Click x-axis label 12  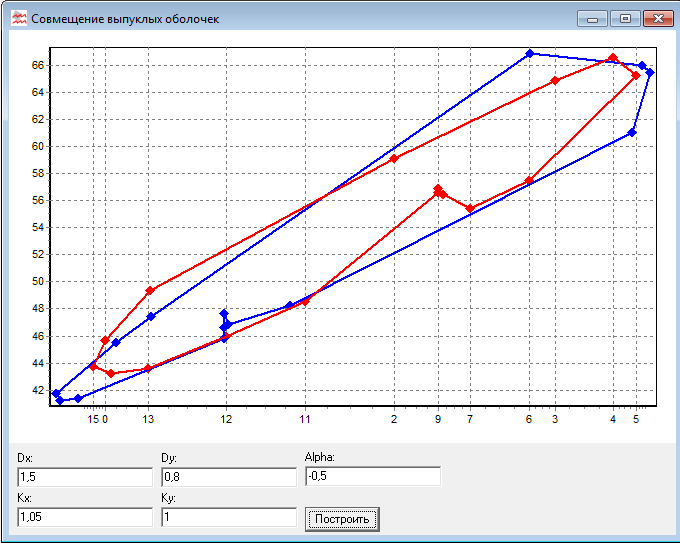[226, 419]
